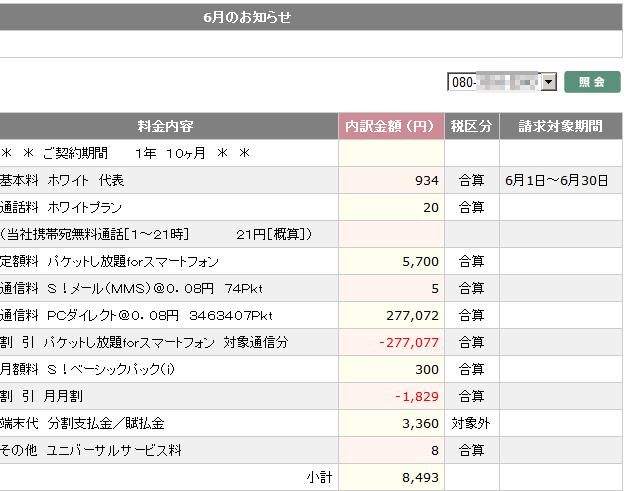Screen dimensions: 626x491
Task: Click the 6月のお知らせ header bar
Action: tap(246, 17)
